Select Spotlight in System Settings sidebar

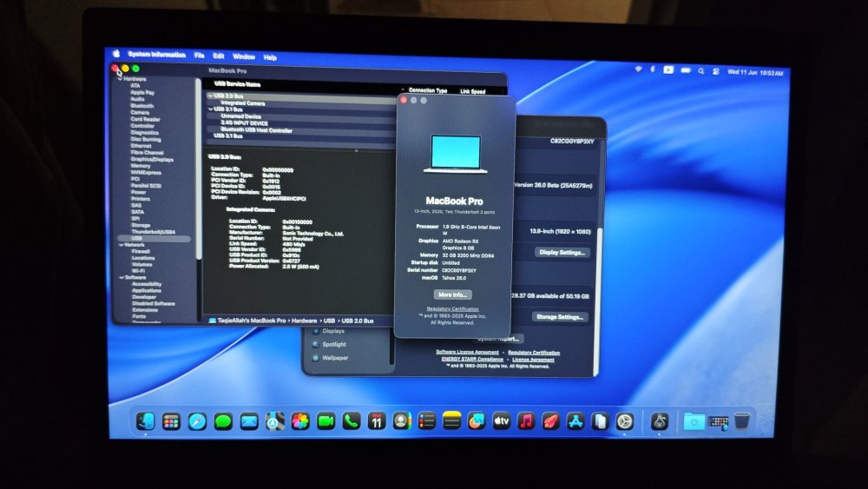click(x=334, y=344)
